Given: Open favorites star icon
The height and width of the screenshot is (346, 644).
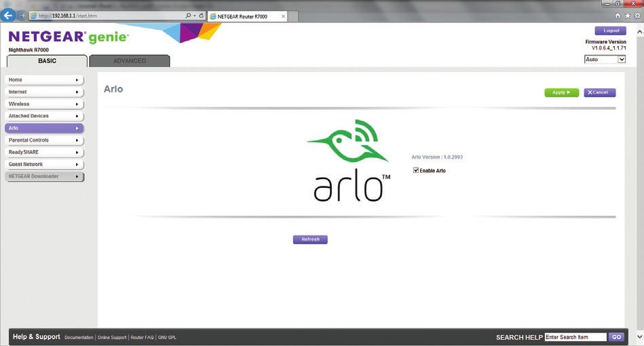Looking at the screenshot, I should (x=628, y=16).
